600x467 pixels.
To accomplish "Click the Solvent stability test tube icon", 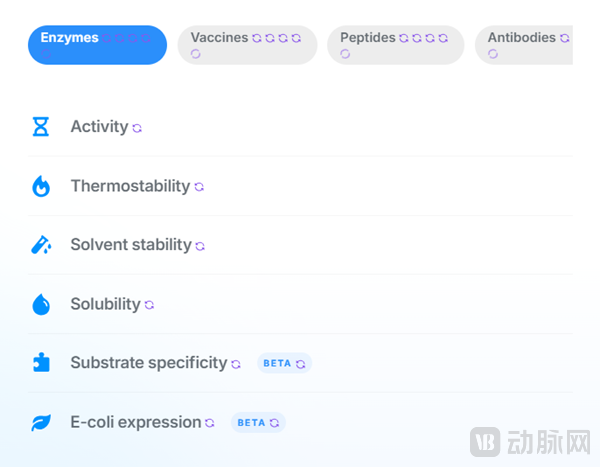I will coord(40,245).
